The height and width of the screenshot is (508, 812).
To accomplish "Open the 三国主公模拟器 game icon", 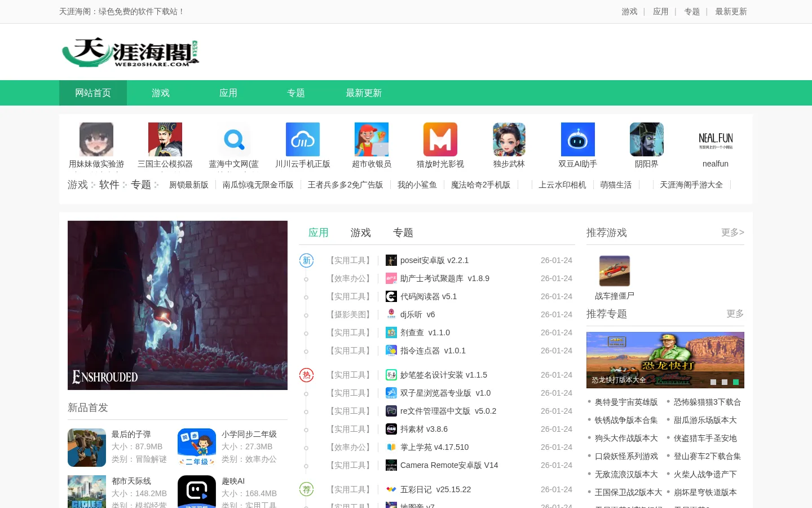I will click(x=165, y=139).
